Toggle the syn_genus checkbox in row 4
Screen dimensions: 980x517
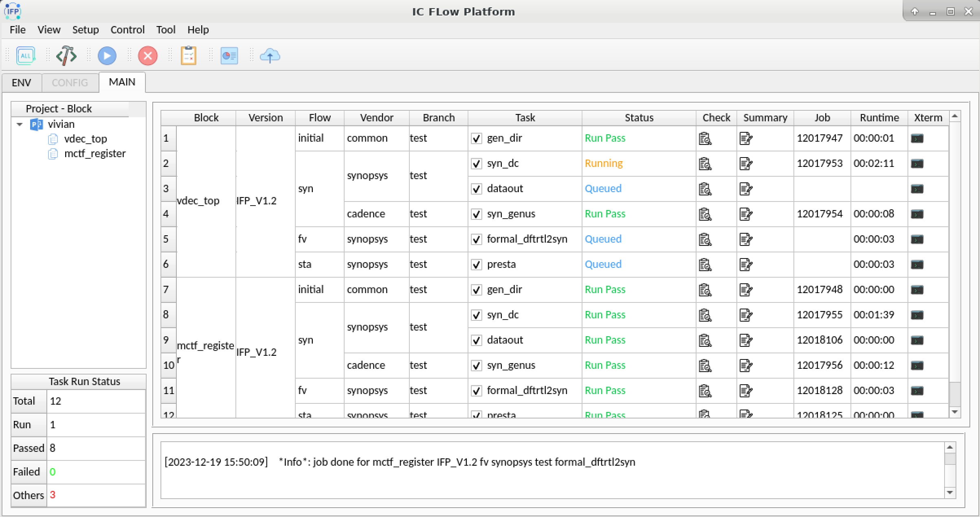476,214
